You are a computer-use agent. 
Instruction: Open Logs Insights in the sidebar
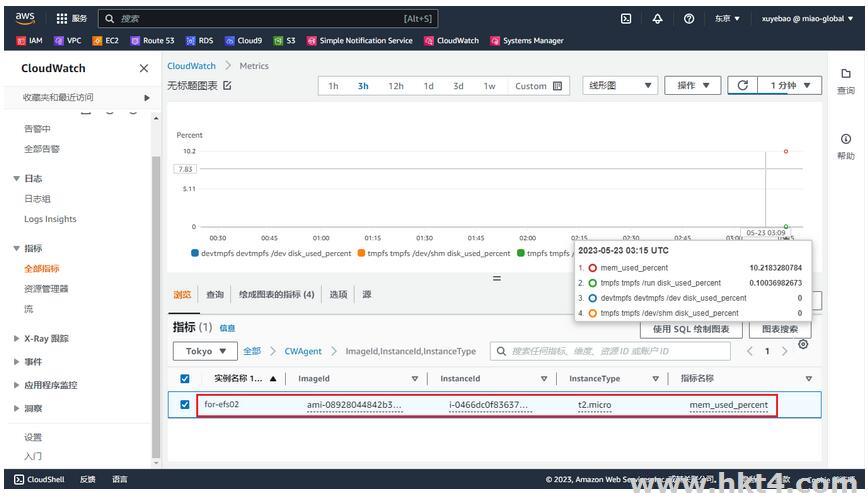click(x=50, y=219)
